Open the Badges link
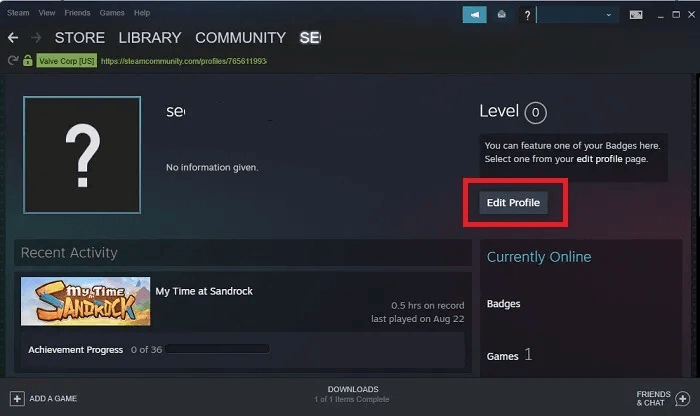Screen dimensions: 700x416 (504, 304)
